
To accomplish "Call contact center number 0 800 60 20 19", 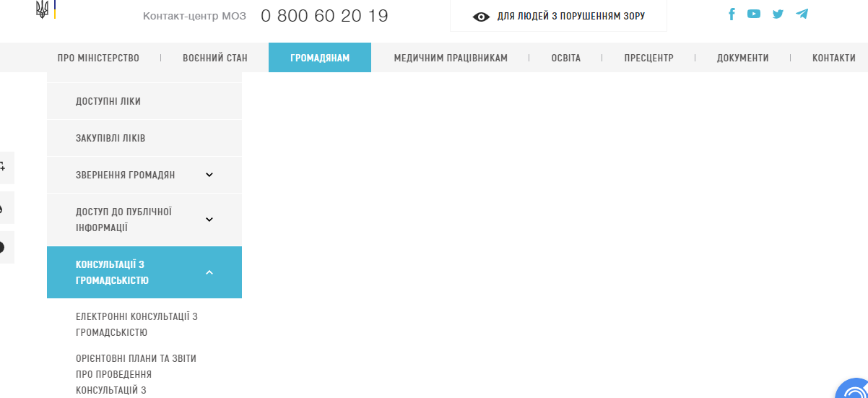I will point(324,16).
